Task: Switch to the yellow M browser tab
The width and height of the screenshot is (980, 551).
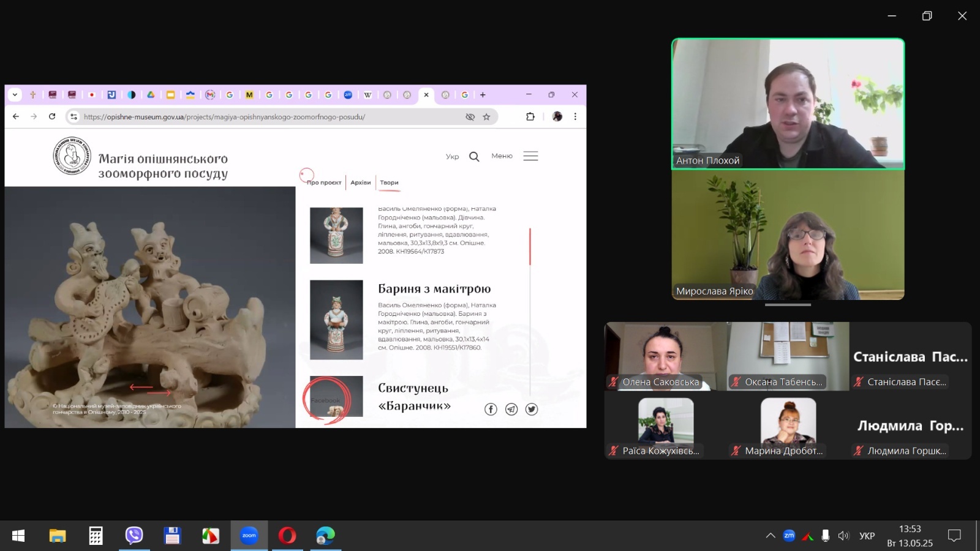Action: [x=249, y=95]
